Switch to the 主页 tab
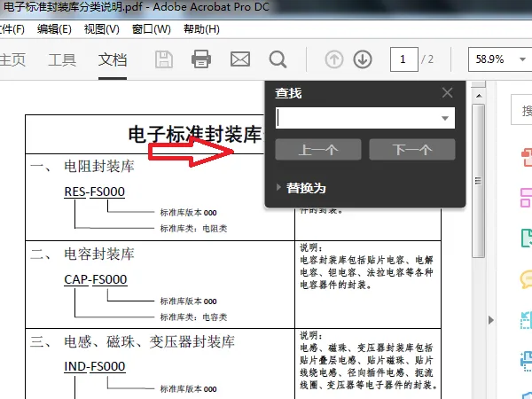 click(x=12, y=59)
